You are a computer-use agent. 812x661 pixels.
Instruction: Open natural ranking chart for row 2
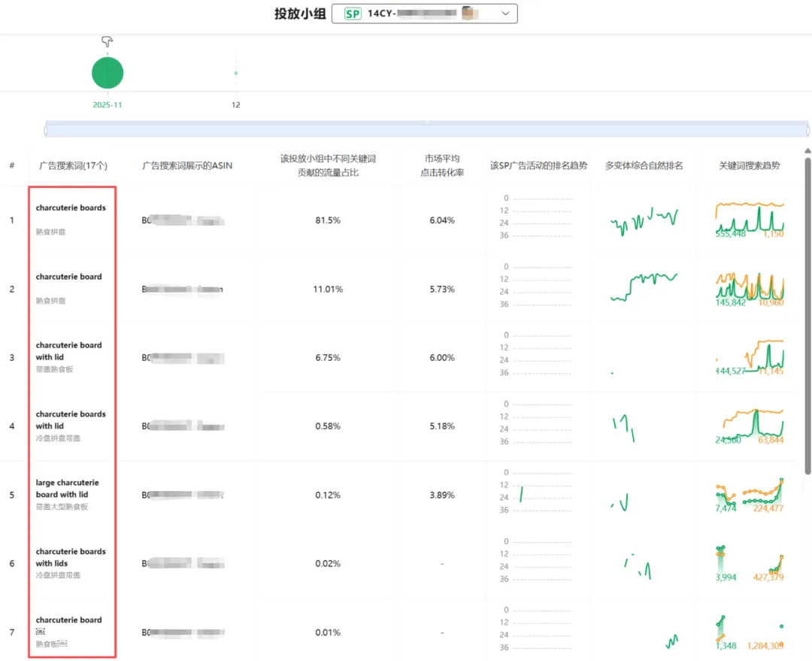[644, 287]
